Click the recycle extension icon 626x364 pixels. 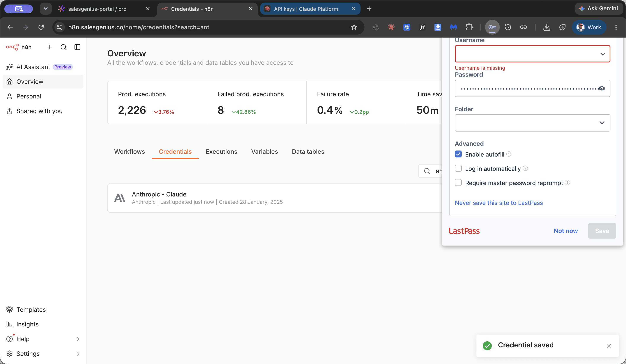tap(376, 27)
